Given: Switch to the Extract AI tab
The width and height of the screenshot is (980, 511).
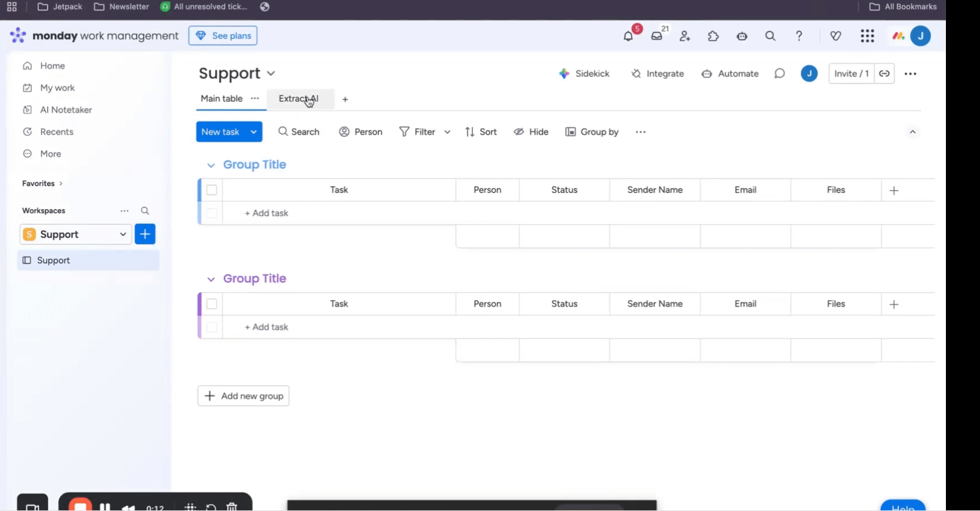Looking at the screenshot, I should [298, 99].
